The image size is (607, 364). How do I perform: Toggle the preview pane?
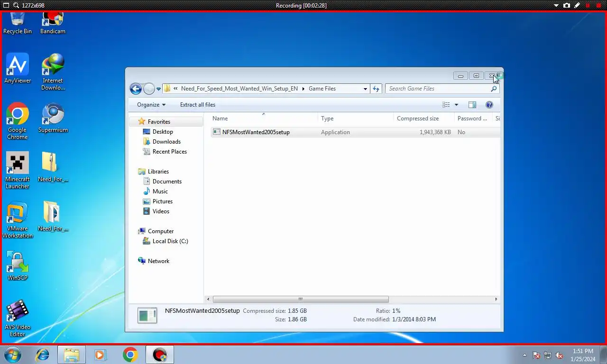pyautogui.click(x=472, y=105)
